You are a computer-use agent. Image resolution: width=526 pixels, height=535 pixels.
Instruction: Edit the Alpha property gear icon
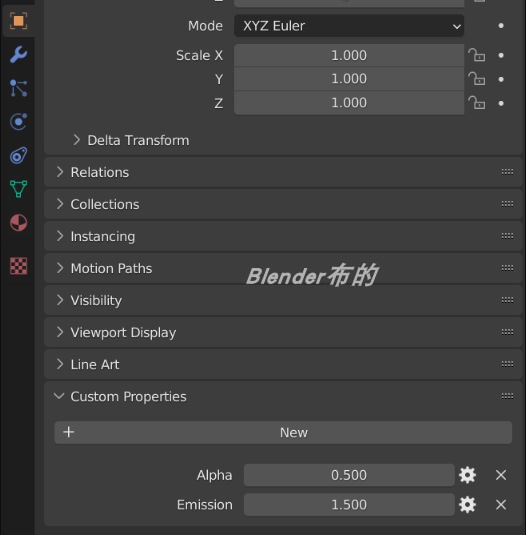pyautogui.click(x=467, y=475)
